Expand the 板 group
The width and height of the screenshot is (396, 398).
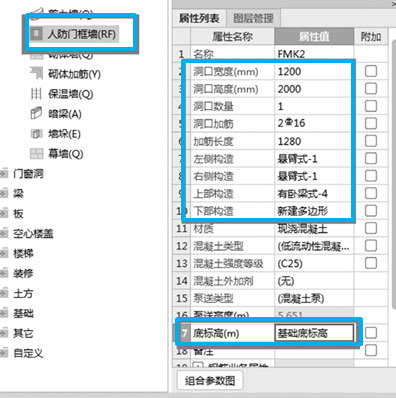pyautogui.click(x=4, y=213)
